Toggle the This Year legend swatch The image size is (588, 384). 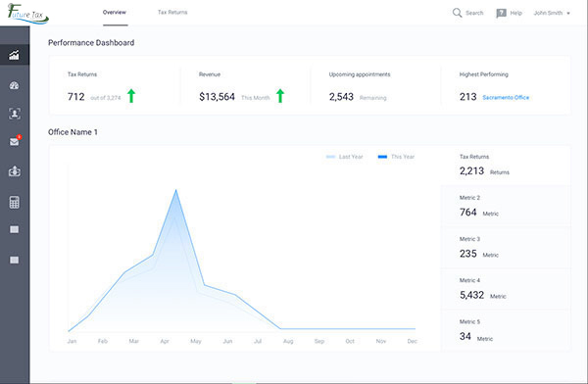click(x=382, y=157)
